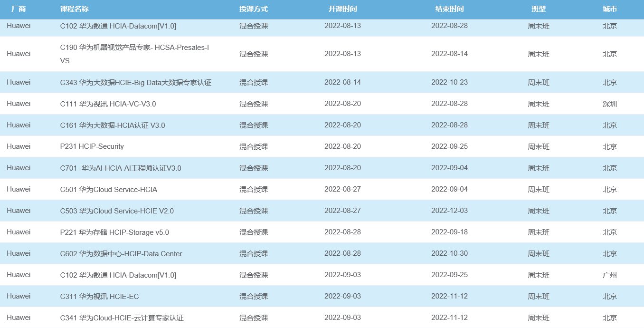This screenshot has height=328, width=644.
Task: Click C102 HCIA-Datacom course starting 2022-09-03
Action: tap(118, 275)
